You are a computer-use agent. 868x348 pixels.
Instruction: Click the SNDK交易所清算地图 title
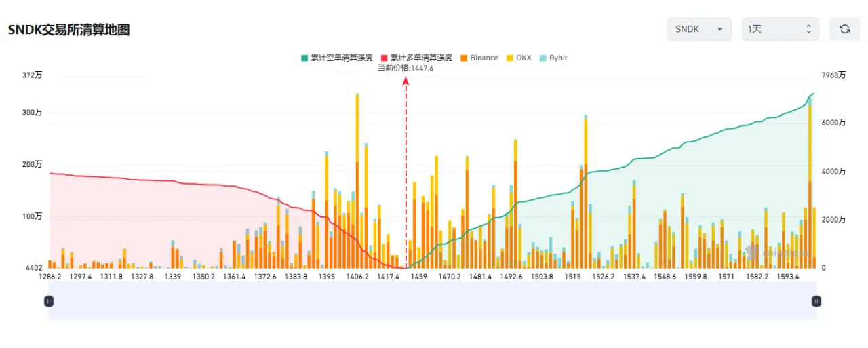[68, 30]
